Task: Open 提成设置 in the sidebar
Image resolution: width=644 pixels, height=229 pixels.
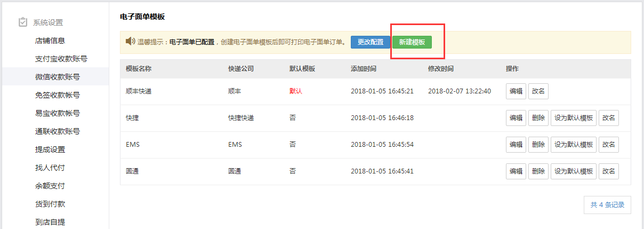Action: pos(50,149)
